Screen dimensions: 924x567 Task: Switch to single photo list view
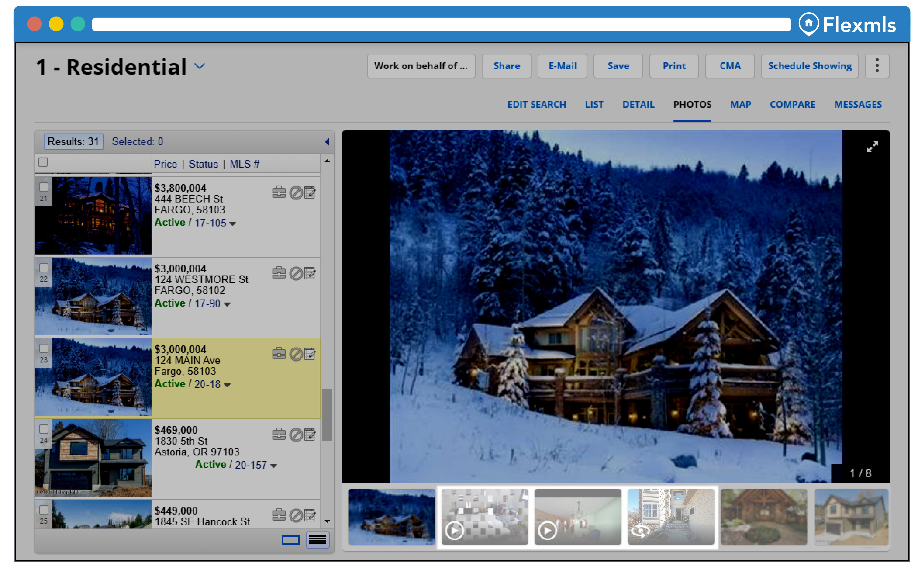tap(291, 540)
